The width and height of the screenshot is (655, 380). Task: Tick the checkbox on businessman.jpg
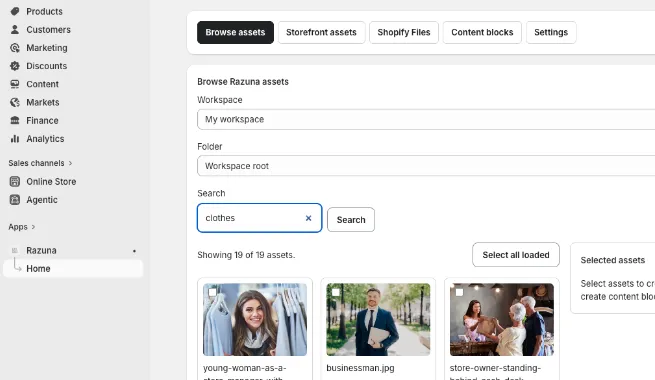point(336,292)
